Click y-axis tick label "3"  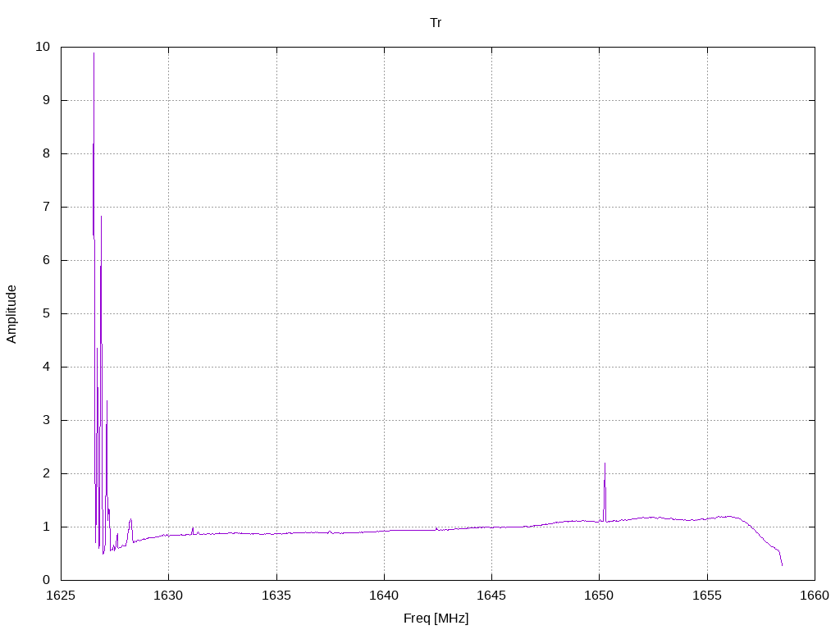47,420
